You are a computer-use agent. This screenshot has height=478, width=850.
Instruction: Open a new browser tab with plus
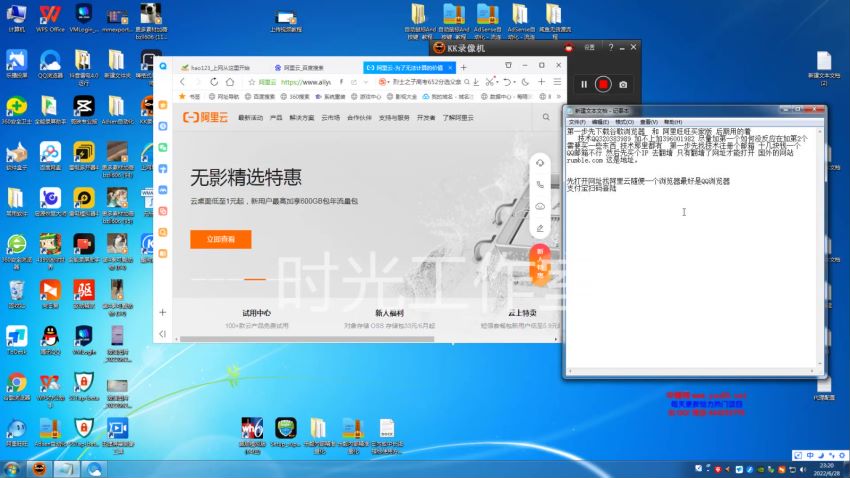pyautogui.click(x=463, y=68)
